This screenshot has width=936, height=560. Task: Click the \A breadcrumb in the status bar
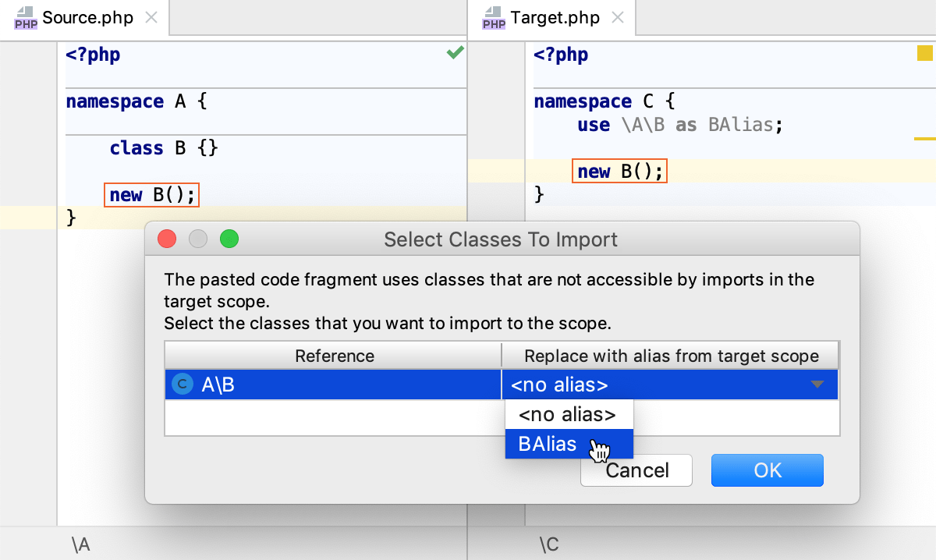[80, 544]
